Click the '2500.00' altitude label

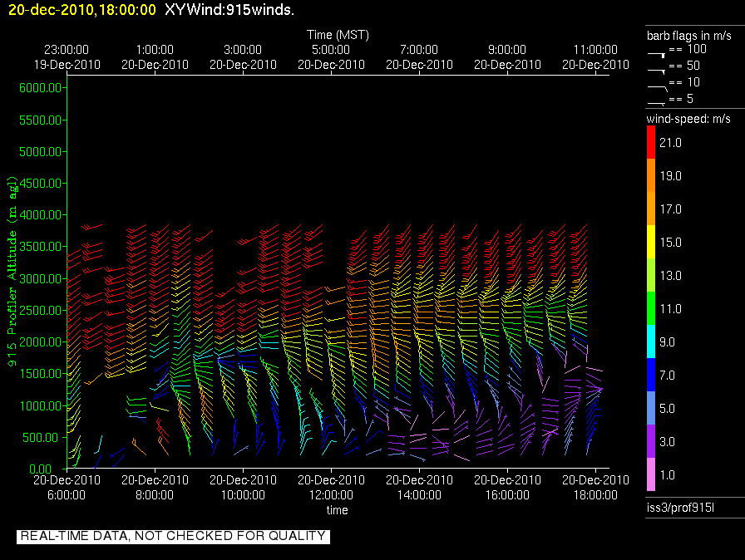[40, 311]
